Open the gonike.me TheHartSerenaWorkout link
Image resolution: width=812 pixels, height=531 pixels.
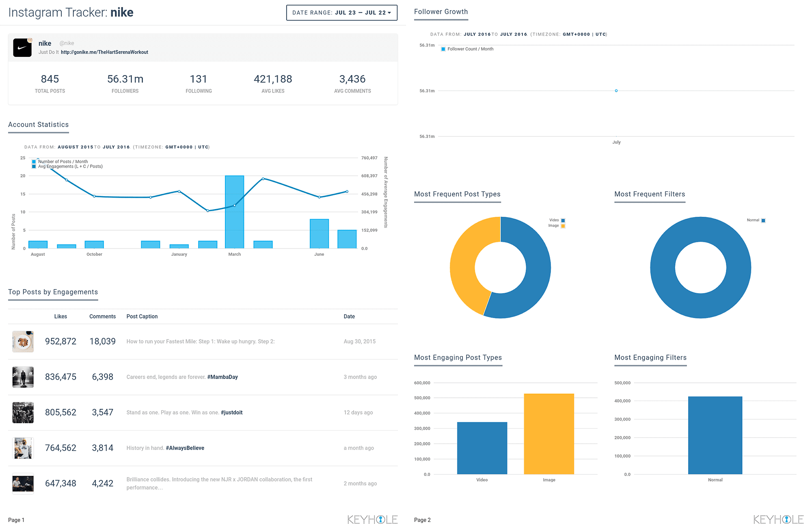coord(104,52)
